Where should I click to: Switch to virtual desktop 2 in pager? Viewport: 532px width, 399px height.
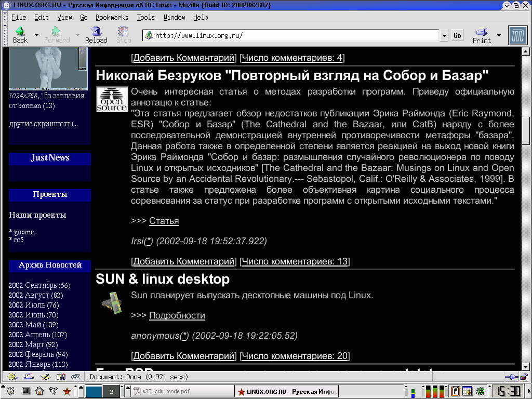point(111,392)
